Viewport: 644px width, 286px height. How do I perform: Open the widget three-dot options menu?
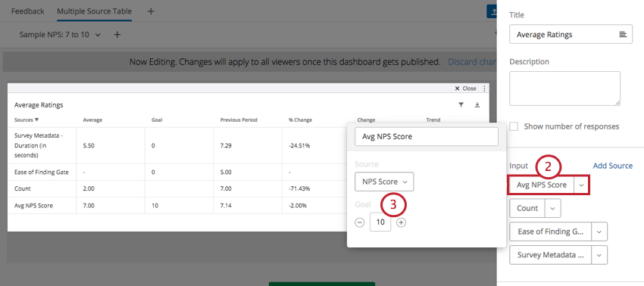point(484,89)
